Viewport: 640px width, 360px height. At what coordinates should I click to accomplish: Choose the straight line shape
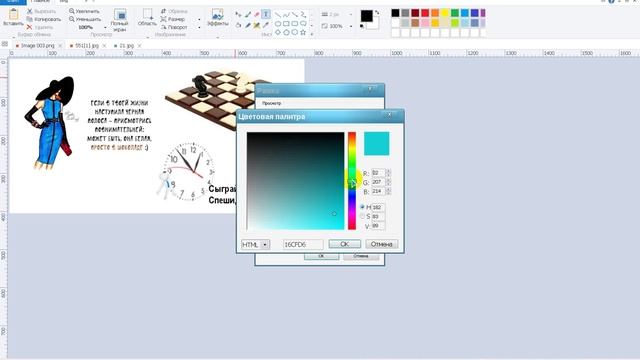[x=278, y=15]
